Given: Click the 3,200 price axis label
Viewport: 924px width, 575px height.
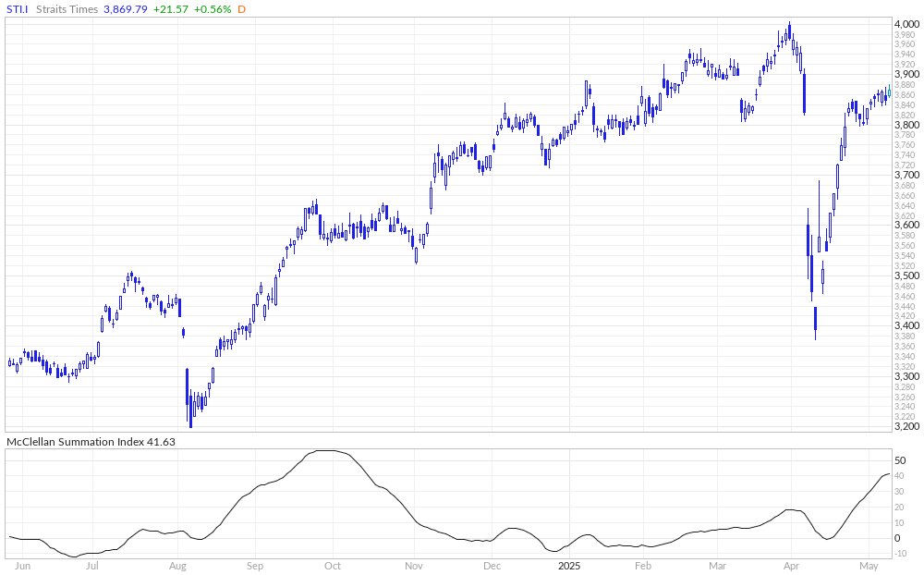Looking at the screenshot, I should tap(906, 426).
